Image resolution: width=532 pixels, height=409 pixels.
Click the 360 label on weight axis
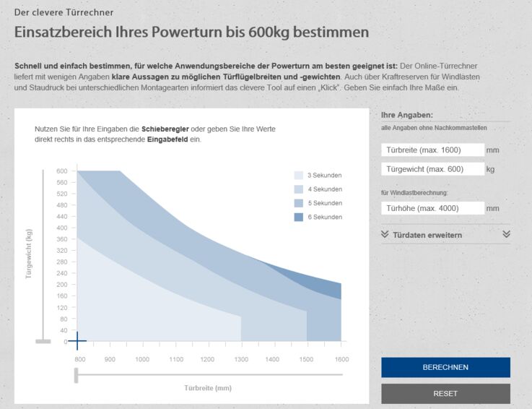(62, 239)
